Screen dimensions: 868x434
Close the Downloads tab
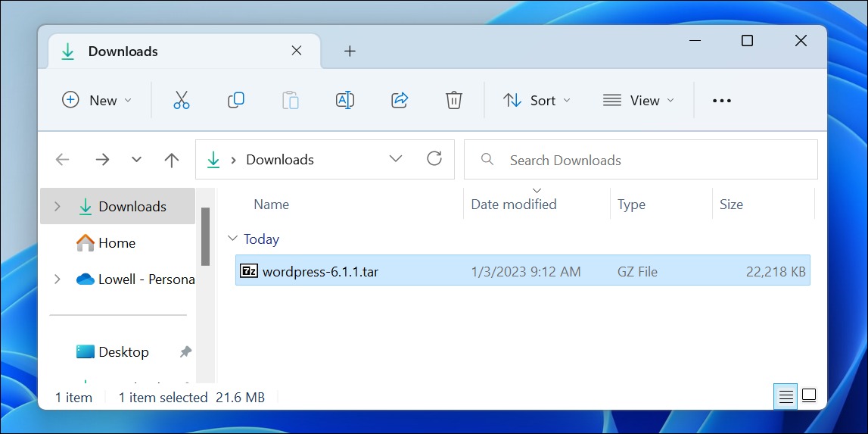pyautogui.click(x=297, y=51)
